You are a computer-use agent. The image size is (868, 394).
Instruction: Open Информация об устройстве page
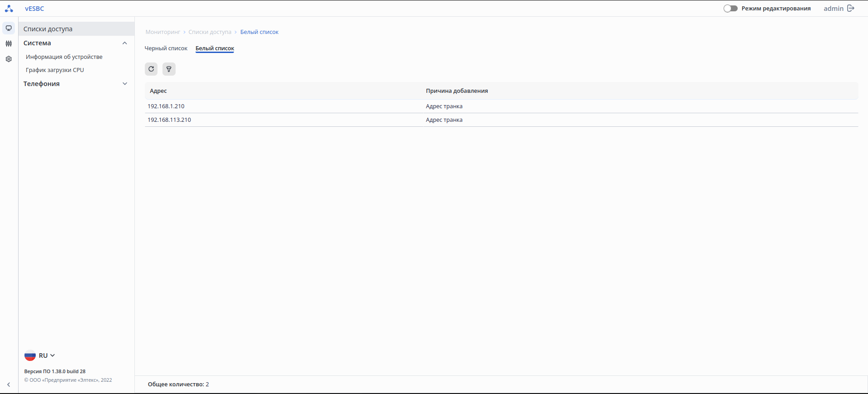pos(64,57)
